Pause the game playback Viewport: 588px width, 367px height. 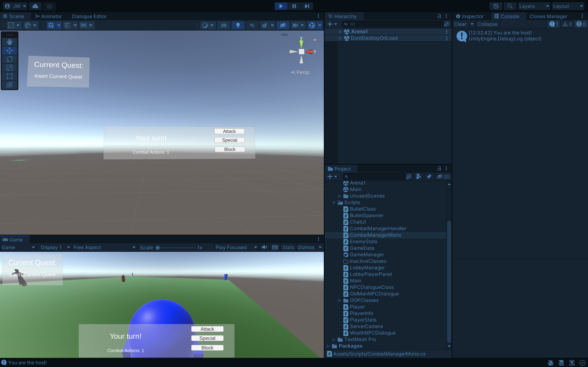(x=294, y=6)
